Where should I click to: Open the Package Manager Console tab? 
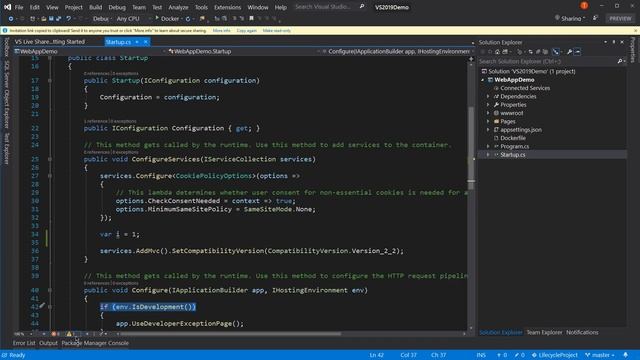[95, 343]
